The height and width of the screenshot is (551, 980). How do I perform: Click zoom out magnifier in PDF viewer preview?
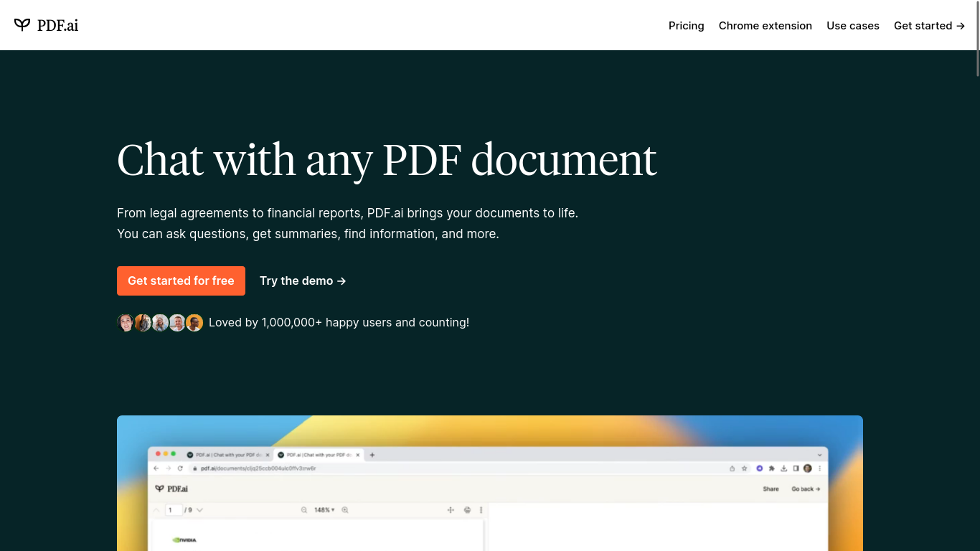coord(304,510)
